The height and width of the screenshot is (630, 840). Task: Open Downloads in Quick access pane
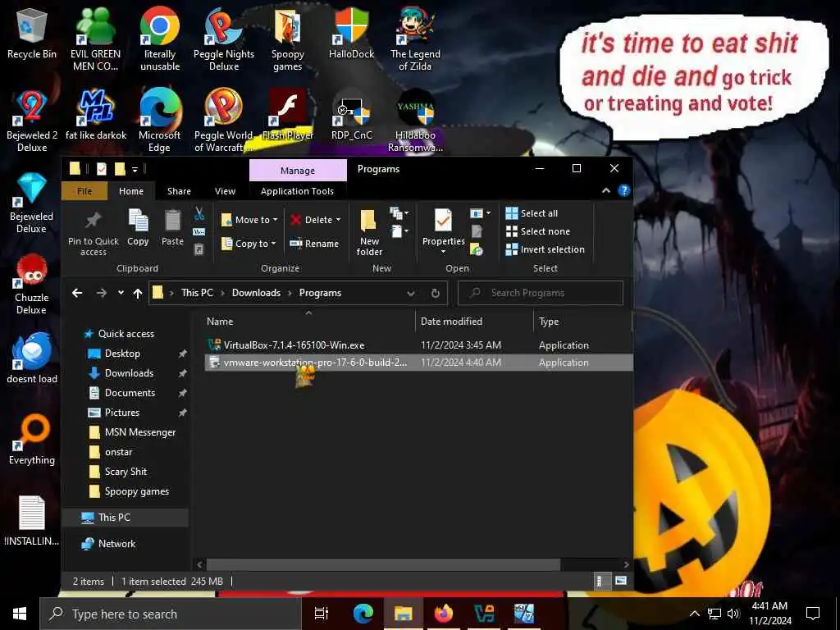coord(129,373)
